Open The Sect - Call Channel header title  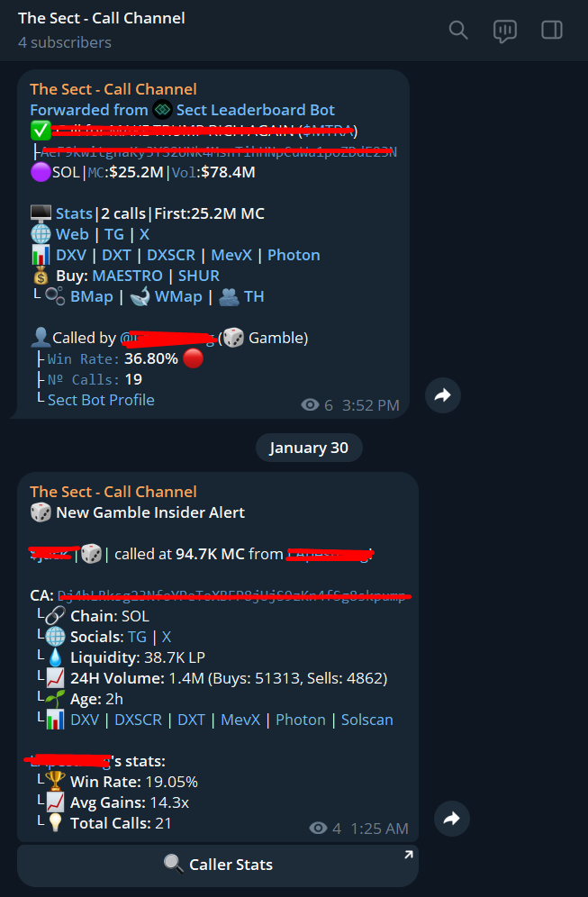tap(102, 18)
